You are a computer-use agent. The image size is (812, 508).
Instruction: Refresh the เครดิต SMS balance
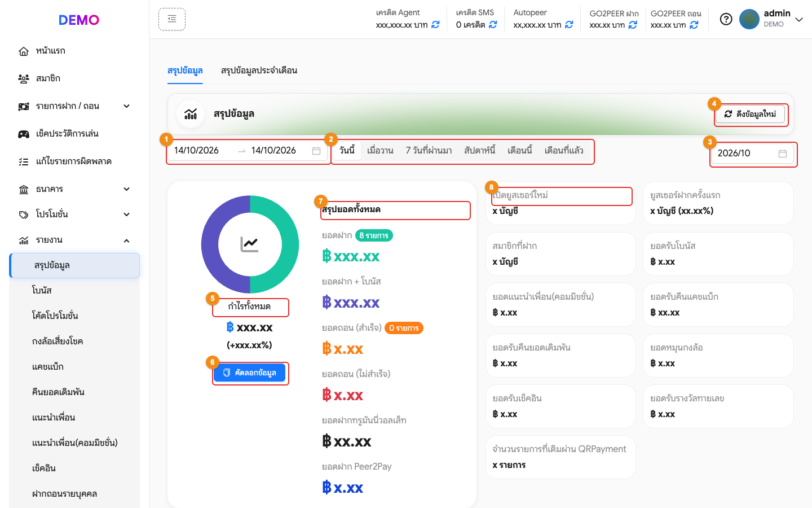coord(493,25)
